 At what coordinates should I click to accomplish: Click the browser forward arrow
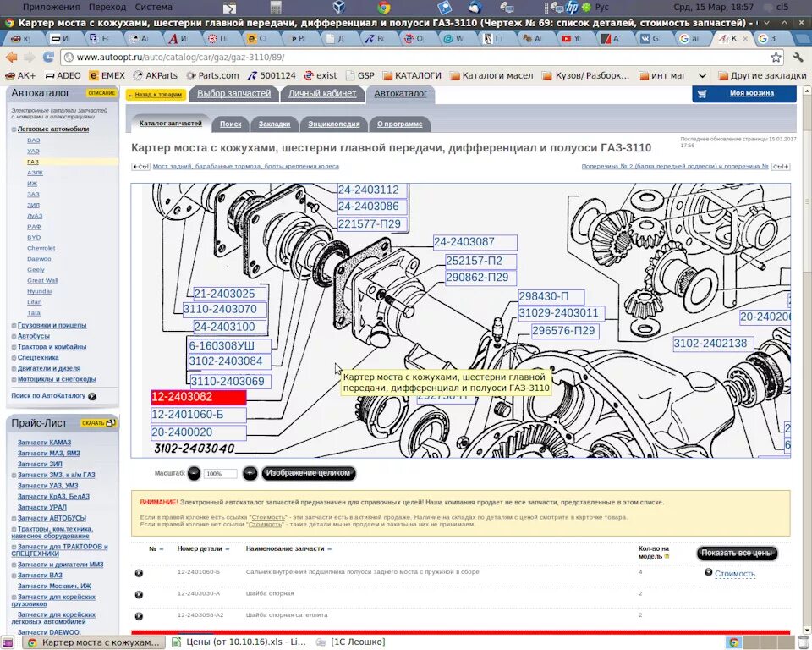30,57
